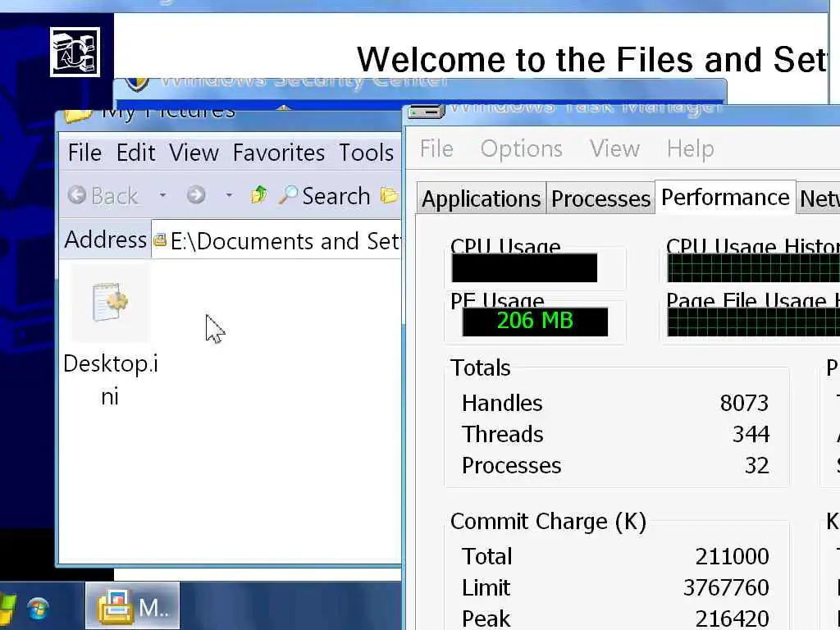Open Task Manager's File menu
This screenshot has width=840, height=630.
436,149
